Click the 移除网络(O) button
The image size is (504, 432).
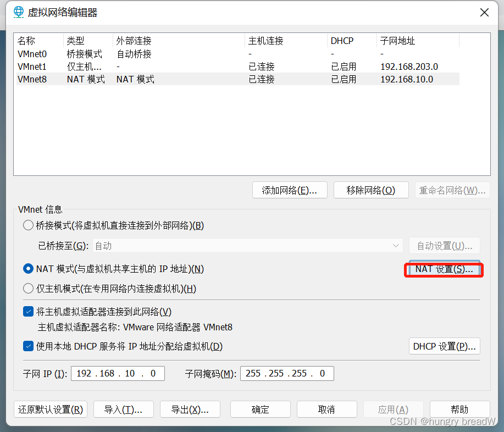click(371, 190)
